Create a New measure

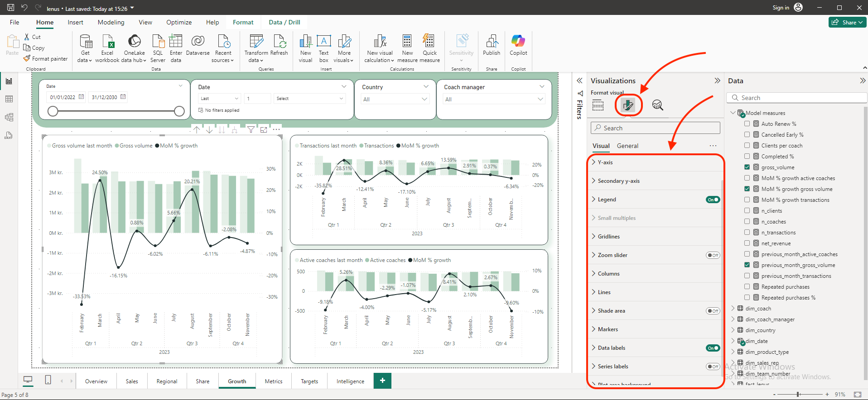coord(407,48)
